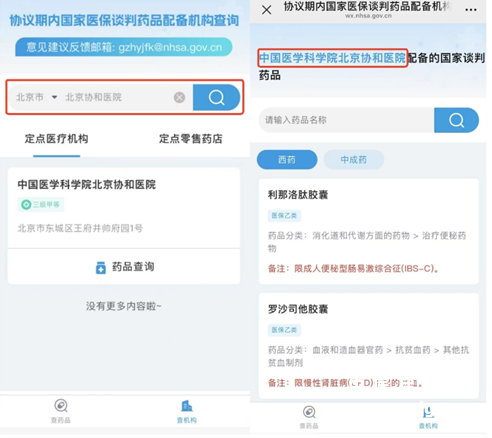492x438 pixels.
Task: Switch to the 定点医疗机构 tab
Action: click(56, 139)
